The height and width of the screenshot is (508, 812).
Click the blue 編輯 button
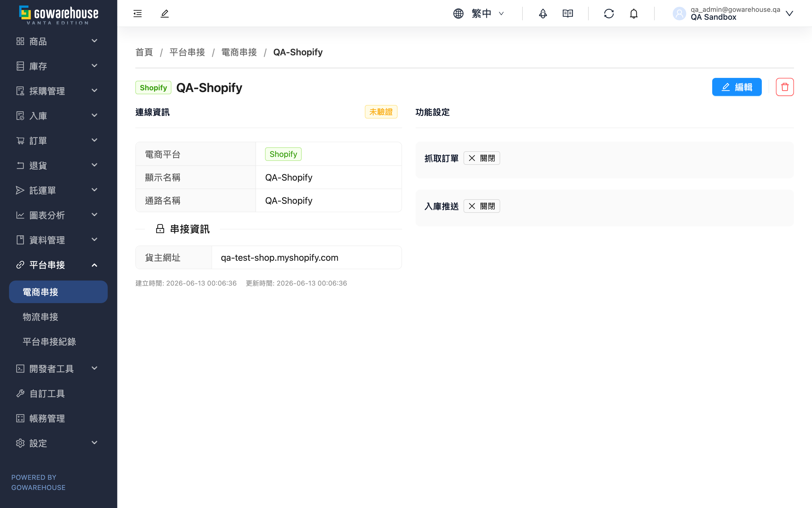pyautogui.click(x=736, y=87)
